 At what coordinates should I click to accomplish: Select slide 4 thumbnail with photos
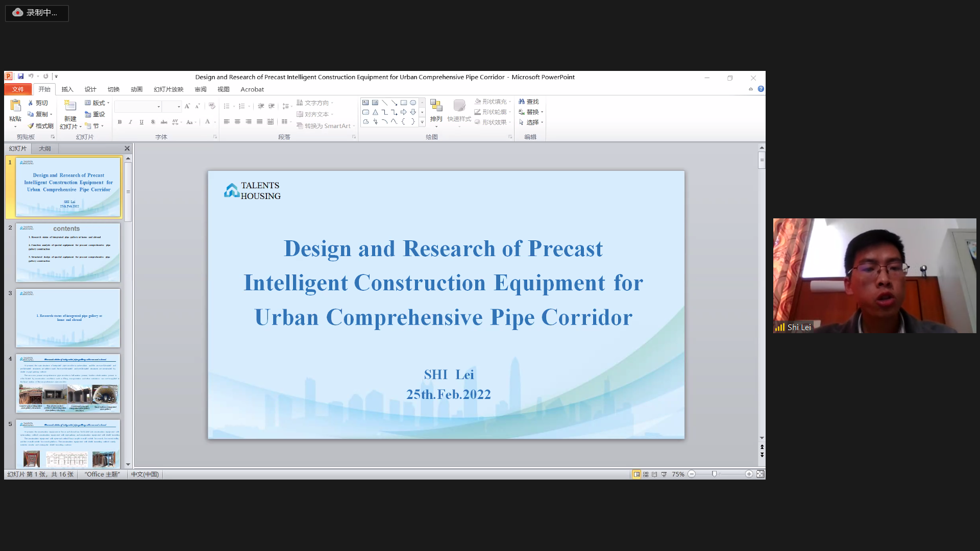[68, 383]
